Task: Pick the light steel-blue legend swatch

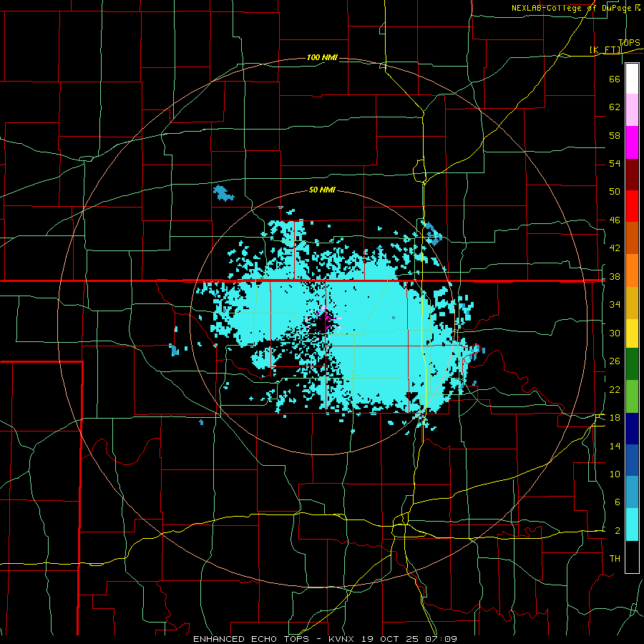Action: pos(632,493)
